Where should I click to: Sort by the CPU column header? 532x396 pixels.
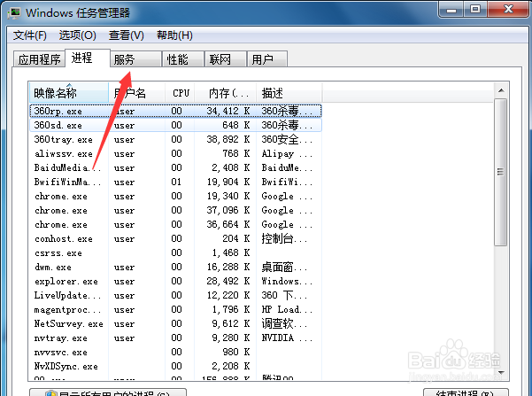180,92
